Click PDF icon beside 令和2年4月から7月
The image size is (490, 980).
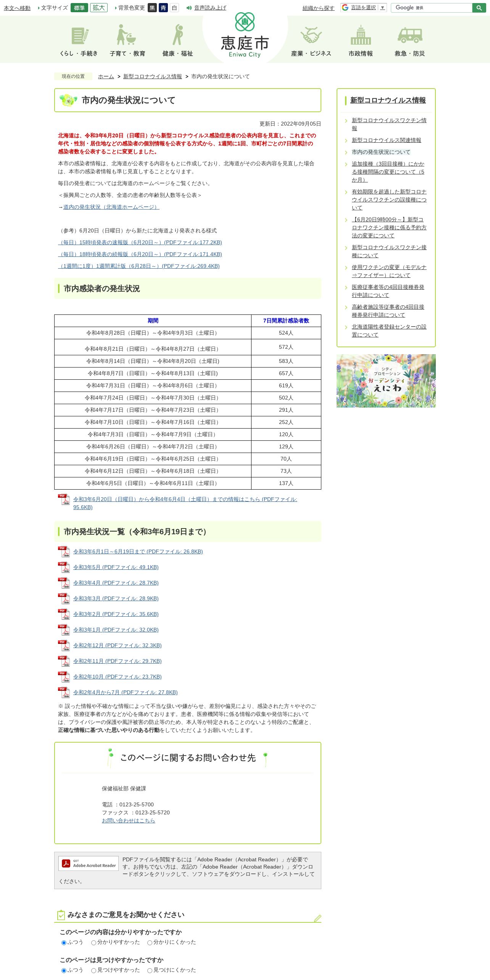pyautogui.click(x=64, y=693)
